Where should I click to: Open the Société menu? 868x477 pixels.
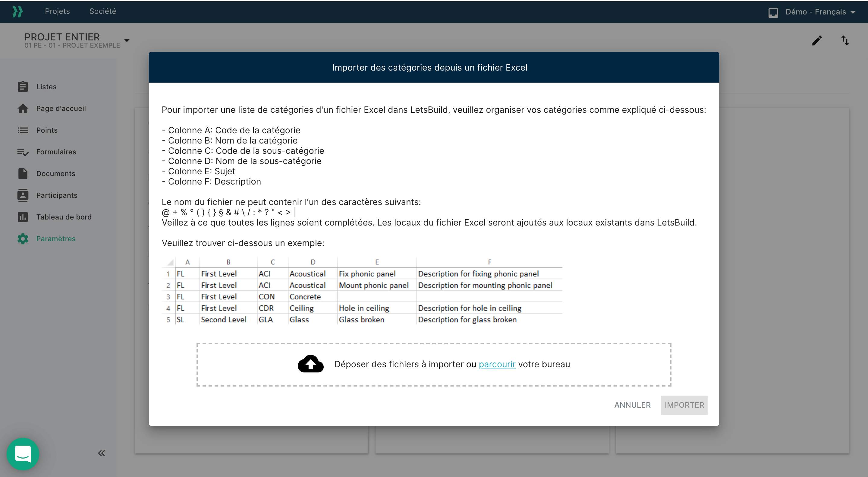[103, 11]
